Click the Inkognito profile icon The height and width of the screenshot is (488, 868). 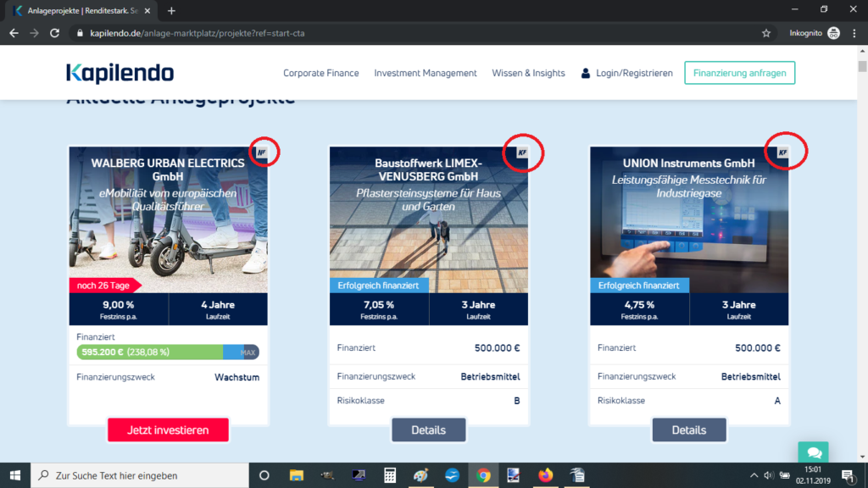834,33
